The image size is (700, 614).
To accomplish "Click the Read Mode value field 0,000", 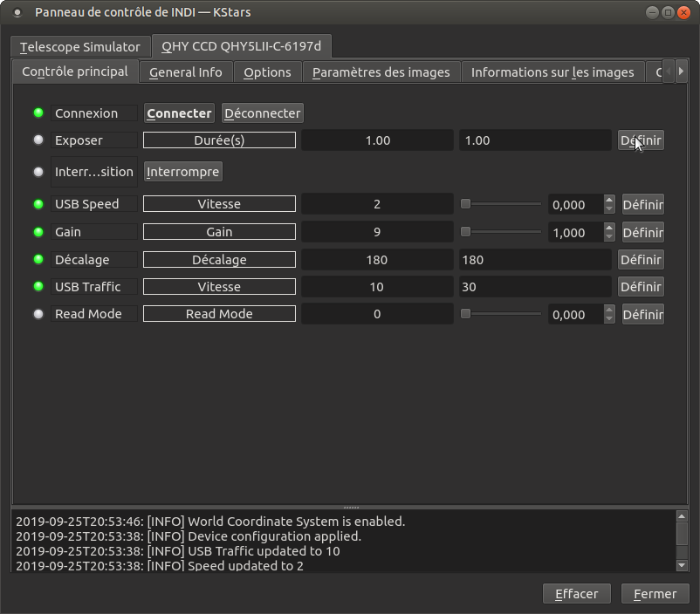I will [x=576, y=315].
